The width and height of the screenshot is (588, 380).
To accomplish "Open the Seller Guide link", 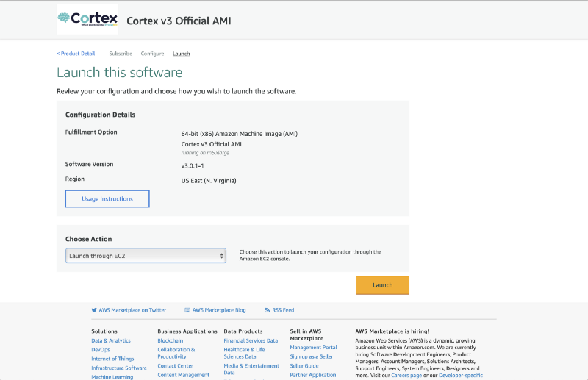I will click(304, 365).
